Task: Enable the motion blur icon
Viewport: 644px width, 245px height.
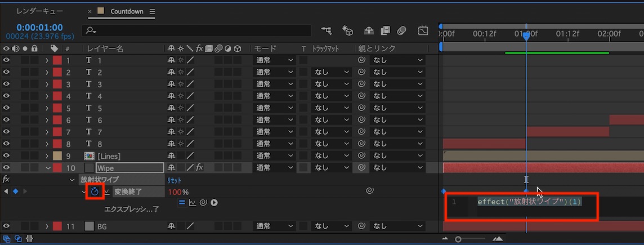Action: click(x=402, y=30)
